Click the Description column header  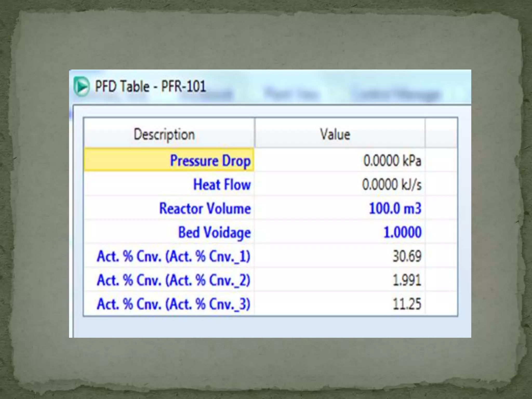pos(164,135)
